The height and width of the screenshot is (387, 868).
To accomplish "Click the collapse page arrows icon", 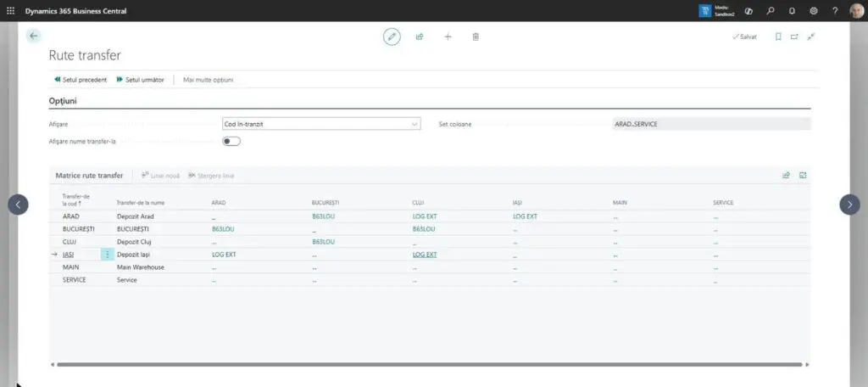I will click(811, 36).
